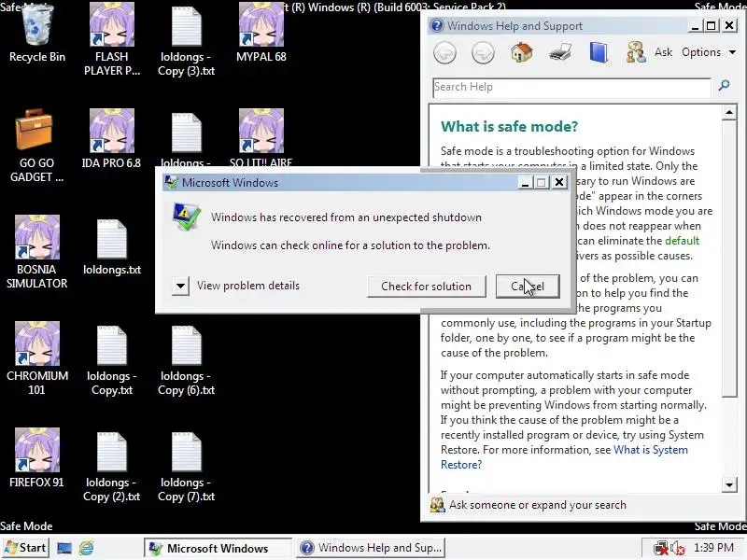Open the Options dropdown in Help window
Image resolution: width=747 pixels, height=560 pixels.
click(709, 52)
